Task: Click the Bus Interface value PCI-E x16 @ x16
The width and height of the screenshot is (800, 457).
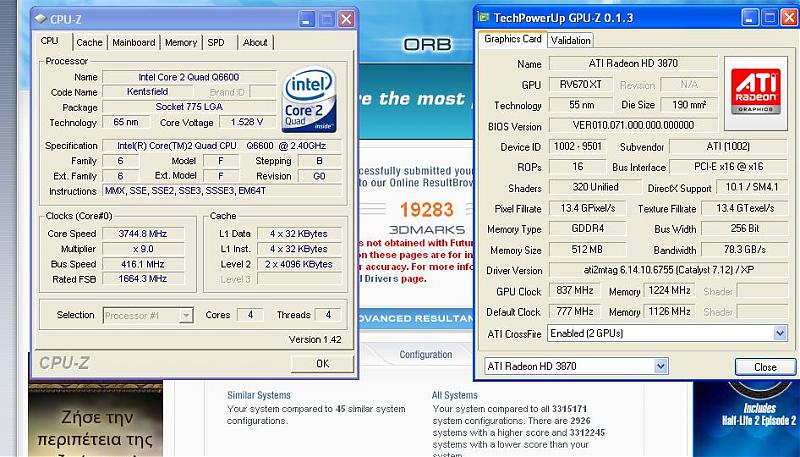Action: pyautogui.click(x=729, y=167)
